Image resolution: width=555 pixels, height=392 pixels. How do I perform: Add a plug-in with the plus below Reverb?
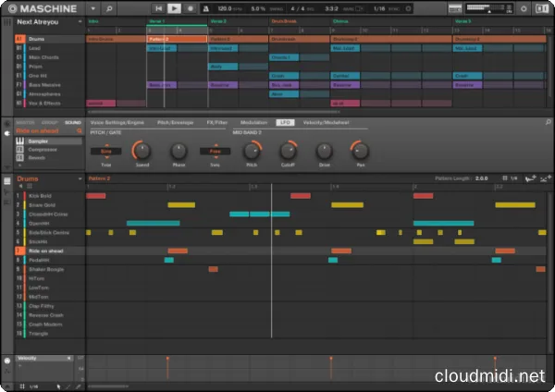(19, 165)
